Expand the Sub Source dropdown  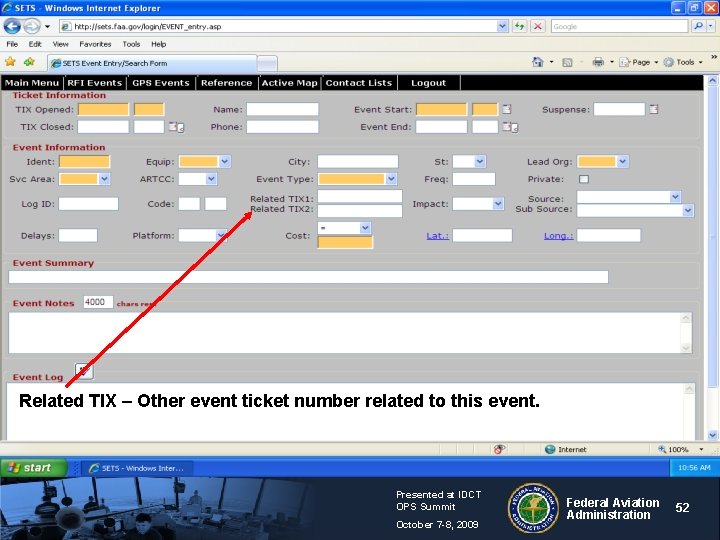(687, 210)
